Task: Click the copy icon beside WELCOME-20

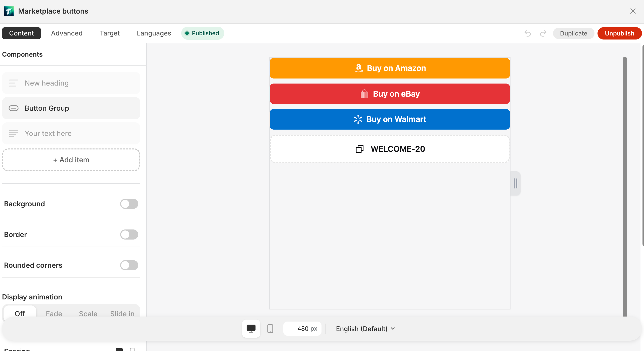Action: coord(360,149)
